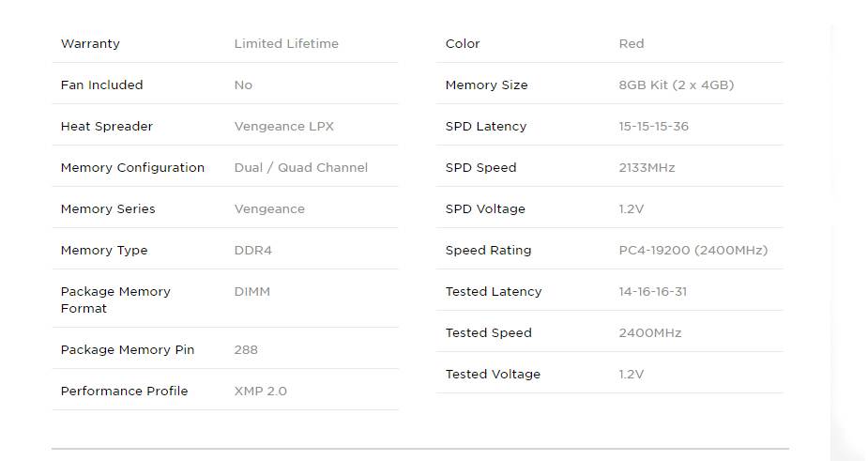868x461 pixels.
Task: Click the 2133MHz SPD speed value
Action: pos(647,168)
